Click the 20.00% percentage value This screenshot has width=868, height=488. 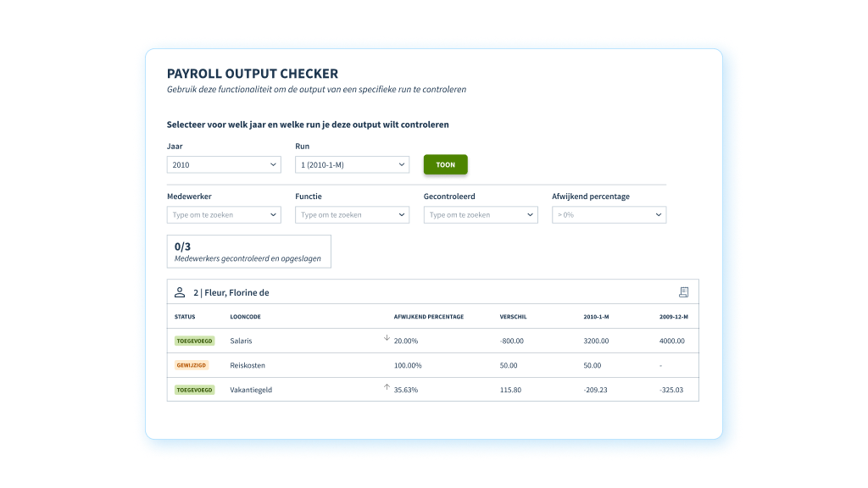406,341
